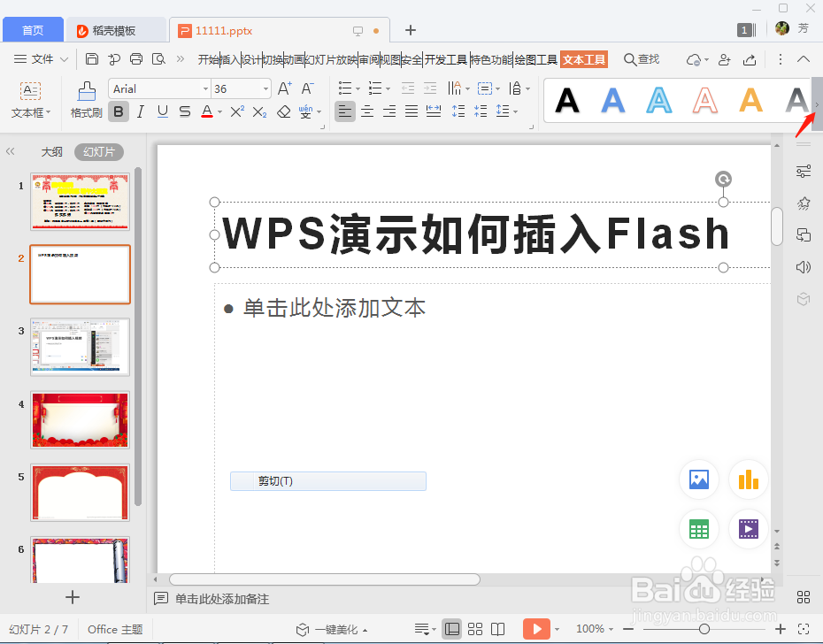Toggle Underline formatting

pos(163,111)
